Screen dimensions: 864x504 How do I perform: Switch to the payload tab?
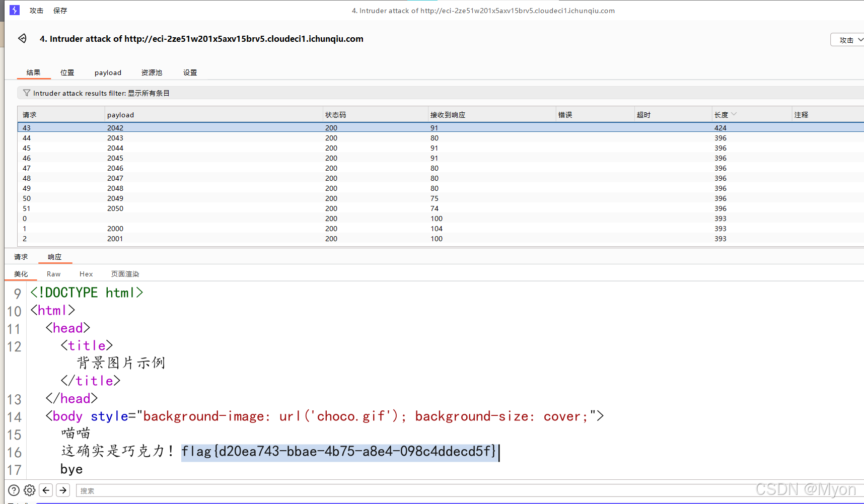click(x=108, y=73)
